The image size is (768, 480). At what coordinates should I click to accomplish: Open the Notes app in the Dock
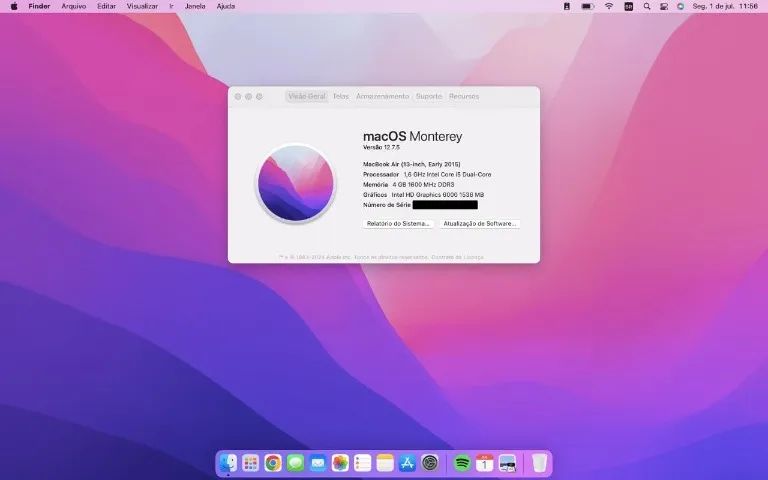[x=385, y=462]
